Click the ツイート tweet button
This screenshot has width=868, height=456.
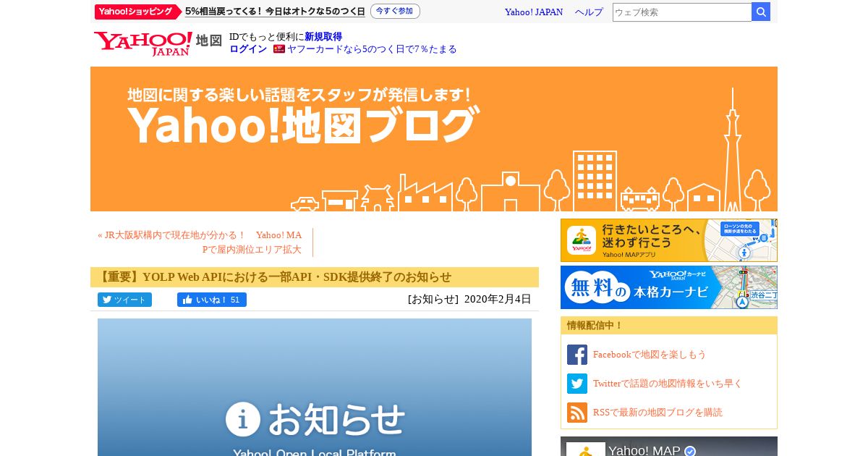[124, 300]
